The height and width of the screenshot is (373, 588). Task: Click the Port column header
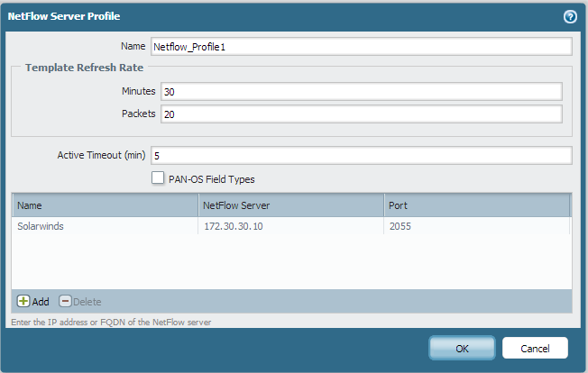(x=476, y=205)
